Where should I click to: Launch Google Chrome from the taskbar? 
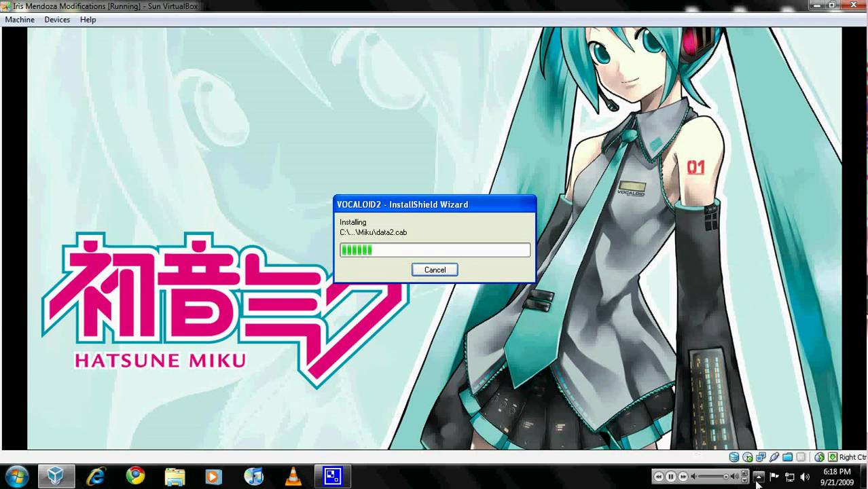pos(135,476)
